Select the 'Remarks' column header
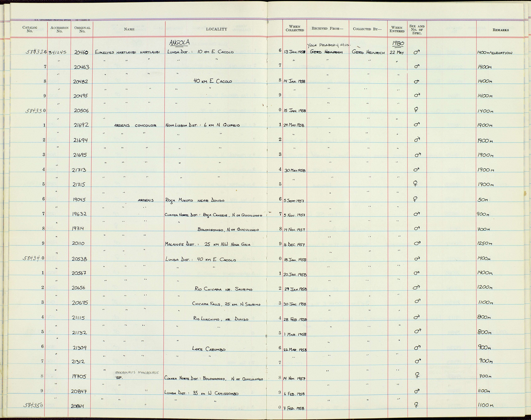This screenshot has height=420, width=531. (x=501, y=30)
